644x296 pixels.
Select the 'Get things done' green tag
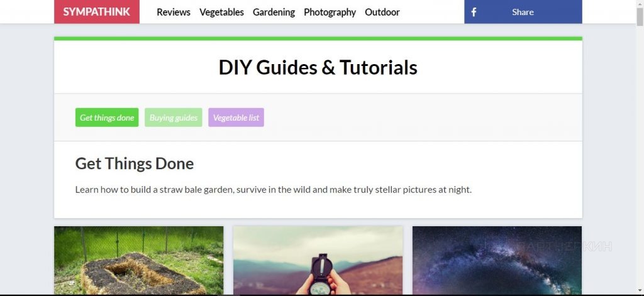coord(107,118)
